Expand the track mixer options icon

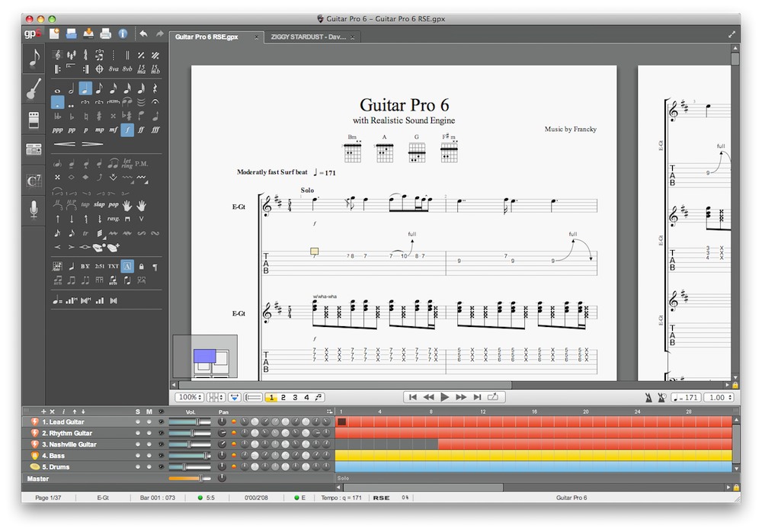[x=329, y=412]
